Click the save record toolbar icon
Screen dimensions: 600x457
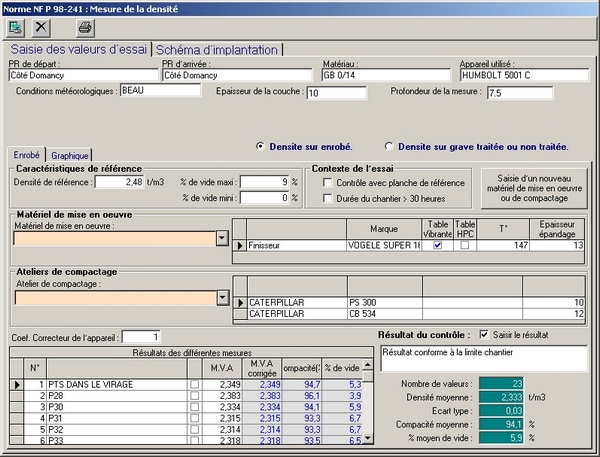click(16, 26)
